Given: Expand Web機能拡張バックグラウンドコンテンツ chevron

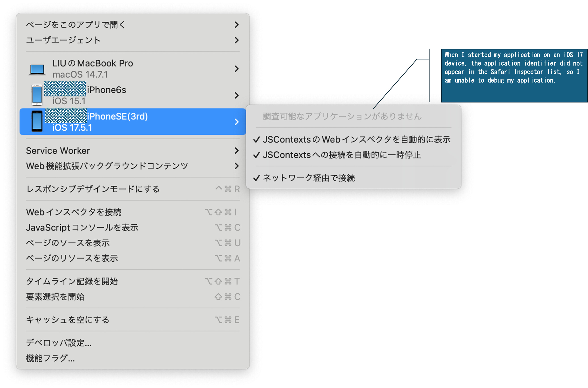Looking at the screenshot, I should point(236,166).
